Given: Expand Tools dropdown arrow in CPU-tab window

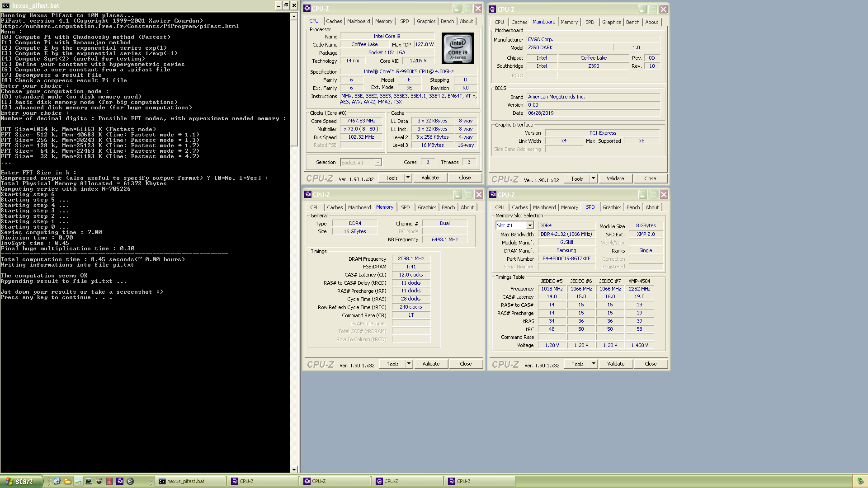Looking at the screenshot, I should point(408,178).
